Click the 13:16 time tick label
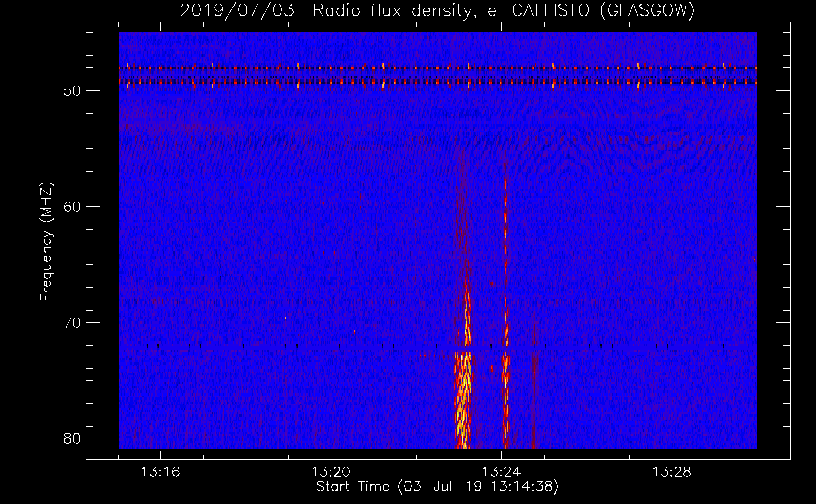The height and width of the screenshot is (504, 816). (160, 472)
